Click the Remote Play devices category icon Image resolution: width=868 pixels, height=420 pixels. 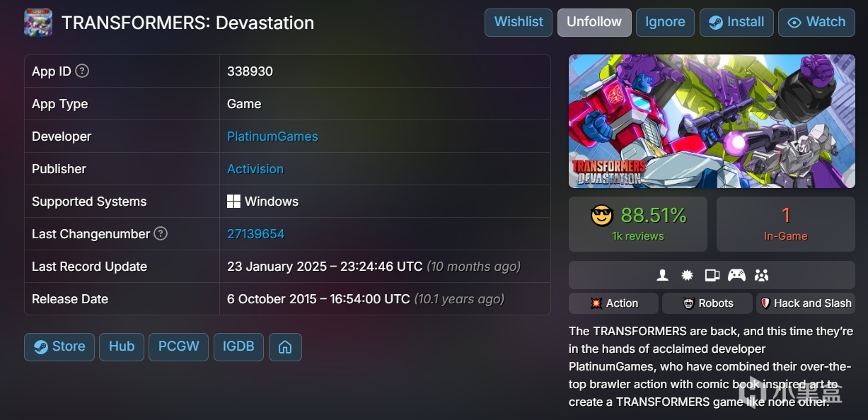(712, 276)
